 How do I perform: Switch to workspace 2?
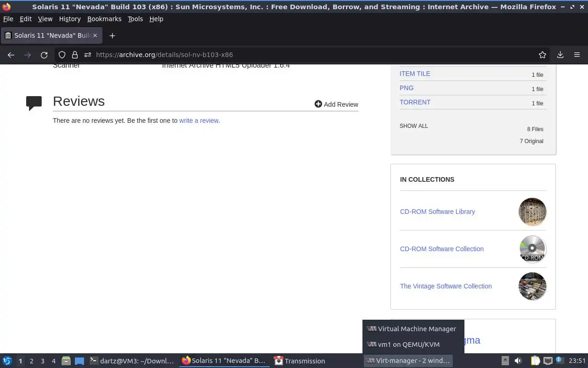pos(31,361)
